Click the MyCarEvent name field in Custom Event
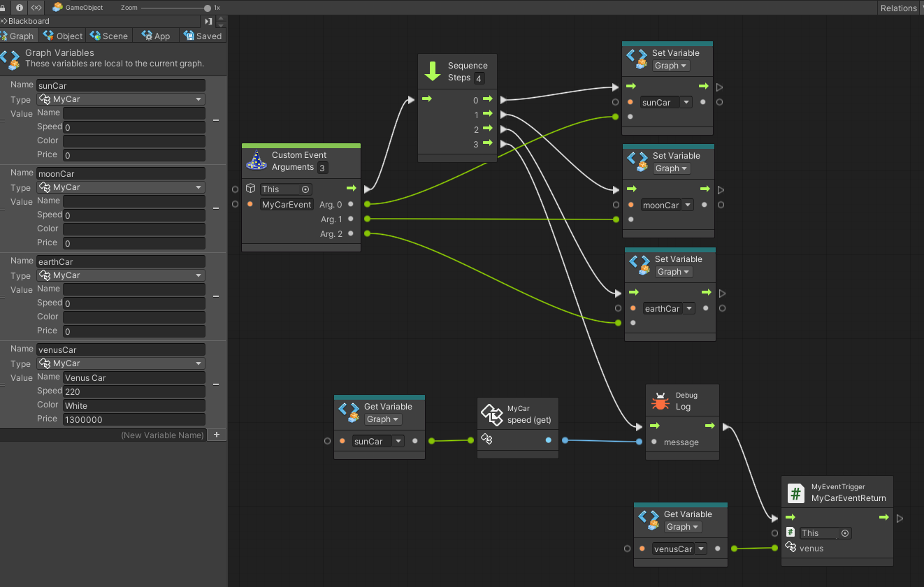 click(x=287, y=204)
